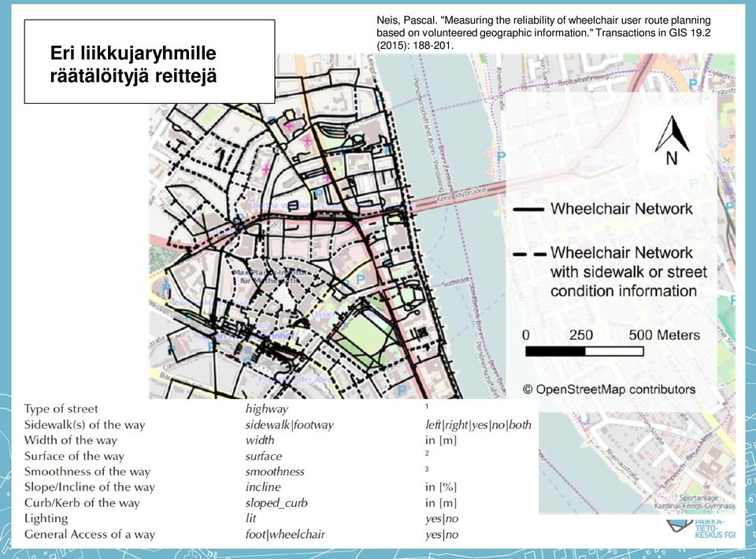Click 'Curb/Kerb of the way' row label
The height and width of the screenshot is (559, 756).
pyautogui.click(x=82, y=502)
